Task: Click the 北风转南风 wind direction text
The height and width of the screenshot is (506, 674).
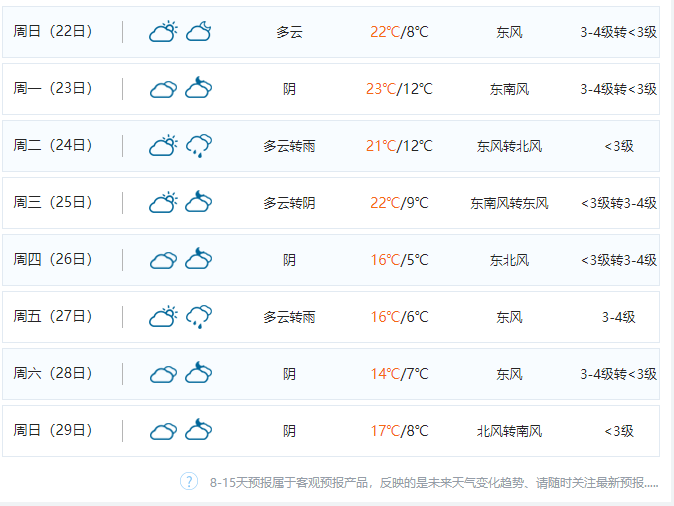Action: tap(509, 431)
